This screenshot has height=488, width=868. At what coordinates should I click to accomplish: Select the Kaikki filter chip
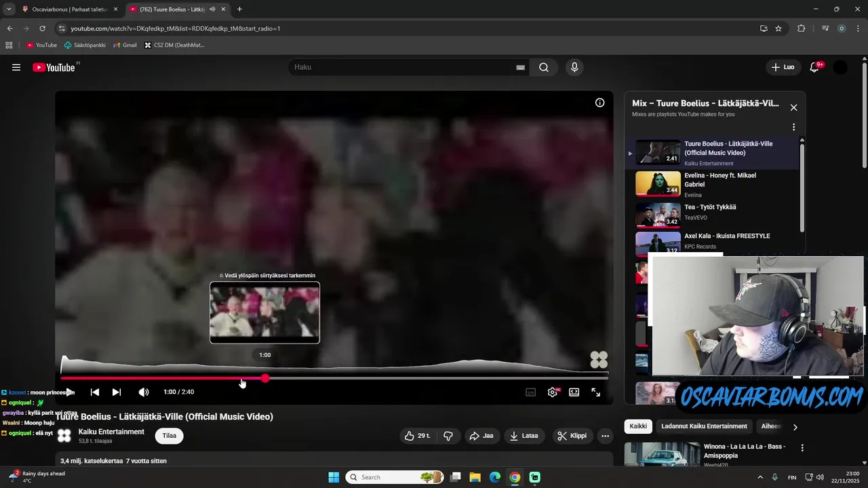[x=638, y=426]
